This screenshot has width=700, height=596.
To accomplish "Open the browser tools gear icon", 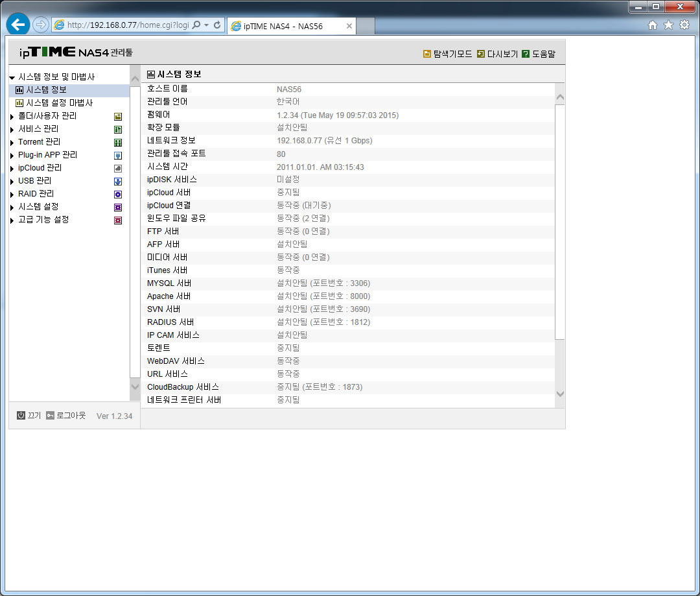I will (684, 25).
